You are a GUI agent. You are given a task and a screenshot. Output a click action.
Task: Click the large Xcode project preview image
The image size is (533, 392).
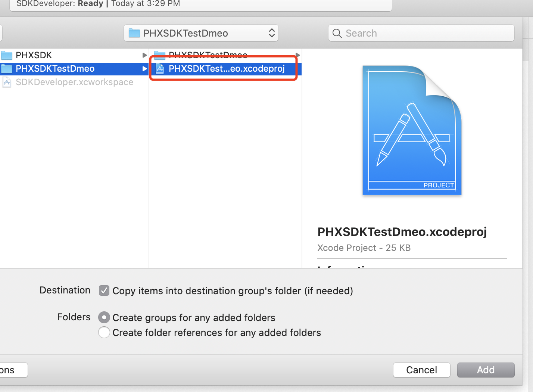[412, 130]
